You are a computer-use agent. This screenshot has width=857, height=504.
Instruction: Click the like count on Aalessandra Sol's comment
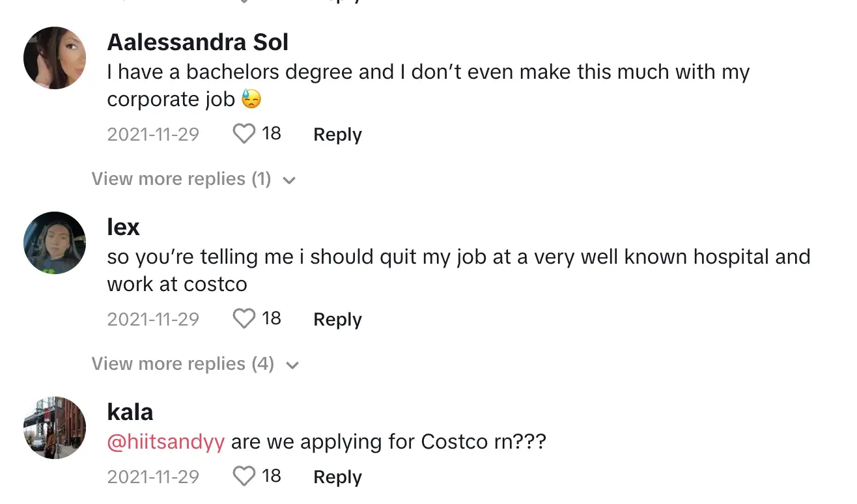click(x=271, y=133)
